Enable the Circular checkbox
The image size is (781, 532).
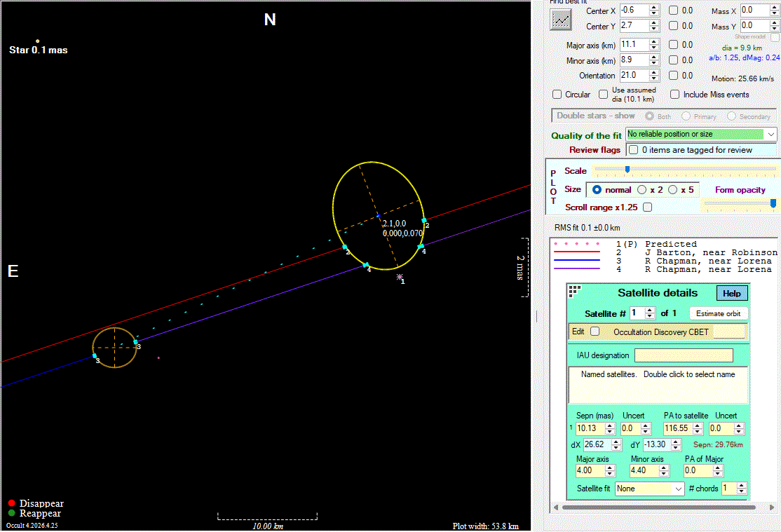(557, 94)
